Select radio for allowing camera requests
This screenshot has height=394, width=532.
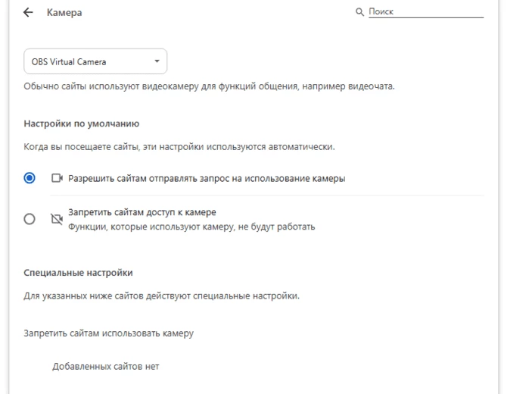pos(30,178)
